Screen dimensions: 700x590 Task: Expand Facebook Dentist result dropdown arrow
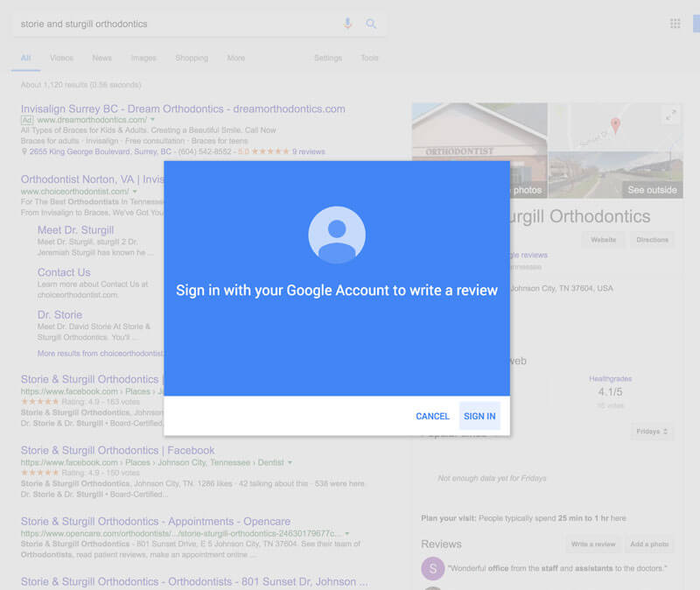pyautogui.click(x=290, y=463)
